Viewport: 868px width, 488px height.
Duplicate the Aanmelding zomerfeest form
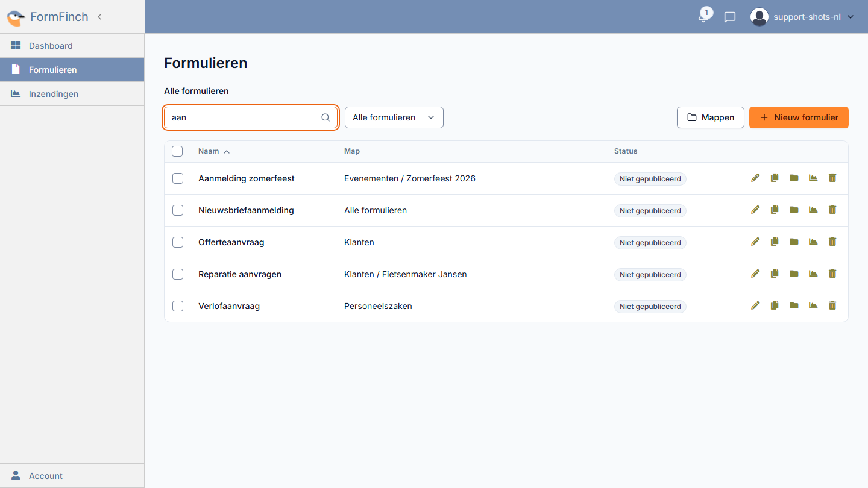click(775, 178)
